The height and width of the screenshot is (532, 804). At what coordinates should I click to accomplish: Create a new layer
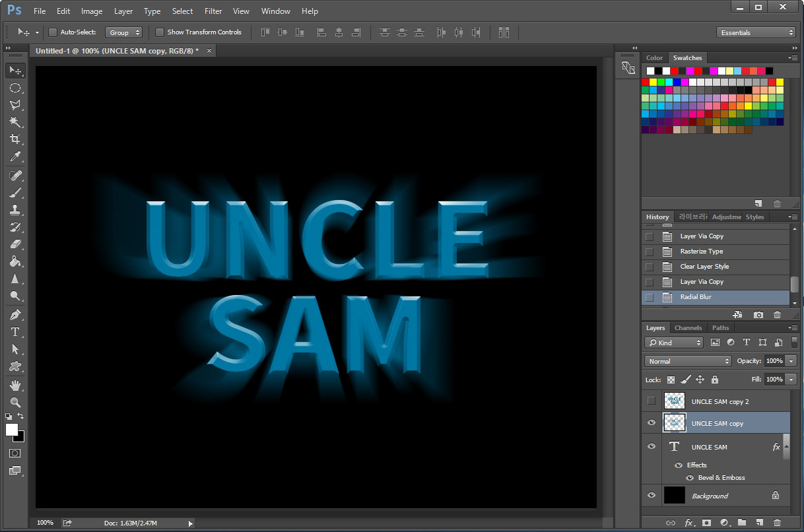coord(759,522)
